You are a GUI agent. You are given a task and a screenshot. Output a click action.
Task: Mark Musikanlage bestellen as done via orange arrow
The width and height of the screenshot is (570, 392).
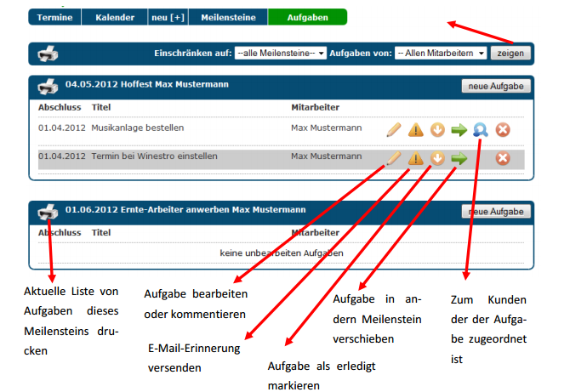point(437,130)
